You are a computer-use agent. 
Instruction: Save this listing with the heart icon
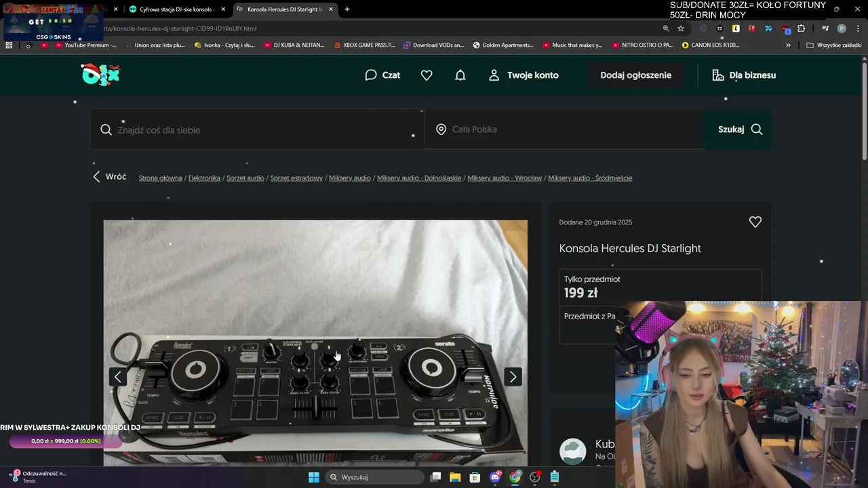coord(755,222)
